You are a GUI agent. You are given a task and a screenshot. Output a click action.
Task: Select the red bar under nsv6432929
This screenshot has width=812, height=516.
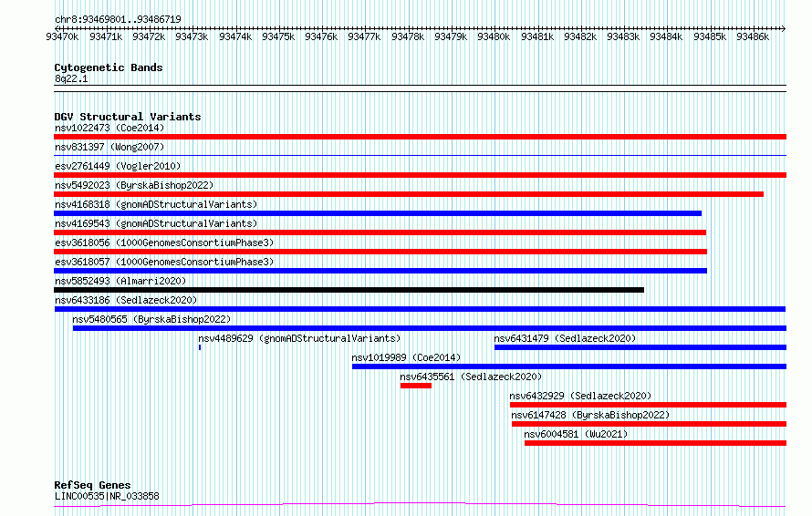click(x=649, y=405)
